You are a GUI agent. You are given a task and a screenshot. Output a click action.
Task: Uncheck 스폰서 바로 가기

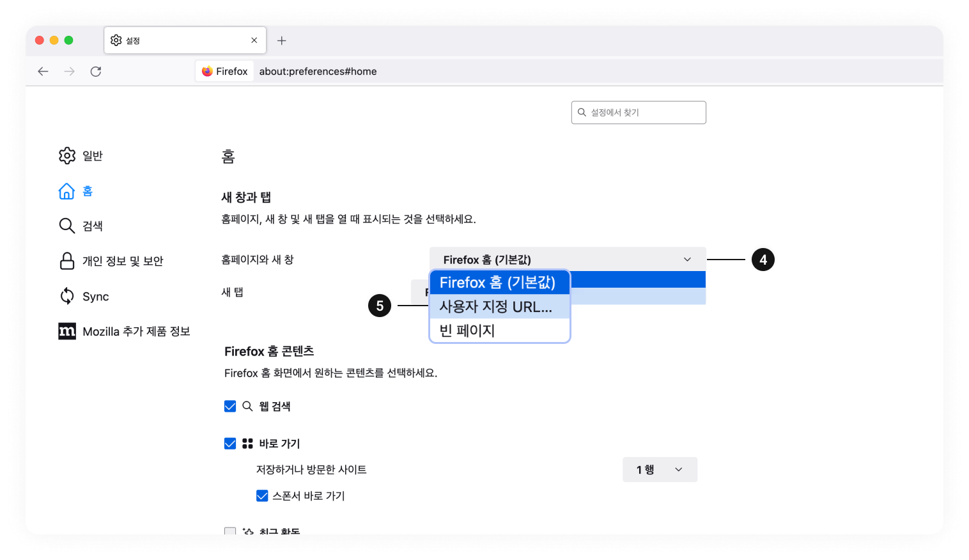pyautogui.click(x=262, y=495)
